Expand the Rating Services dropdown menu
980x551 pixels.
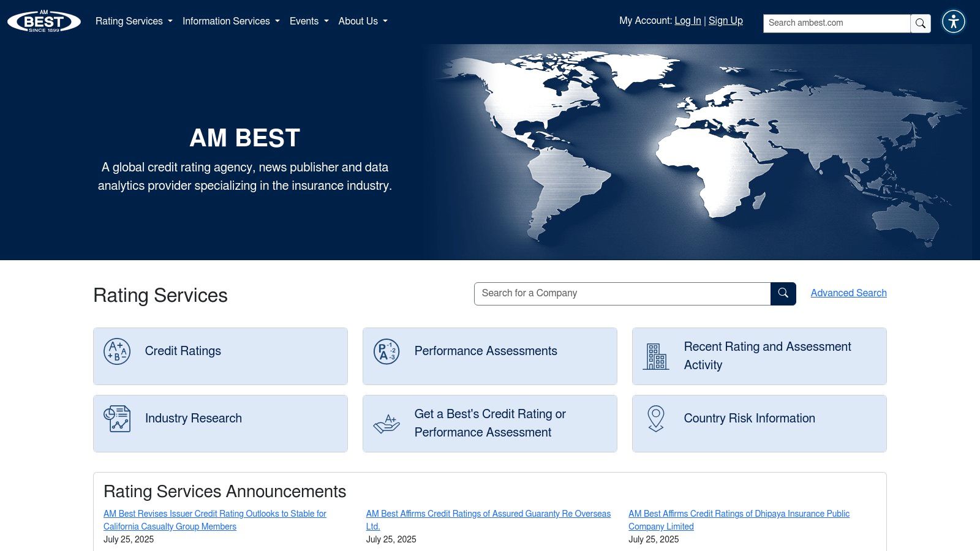point(134,21)
